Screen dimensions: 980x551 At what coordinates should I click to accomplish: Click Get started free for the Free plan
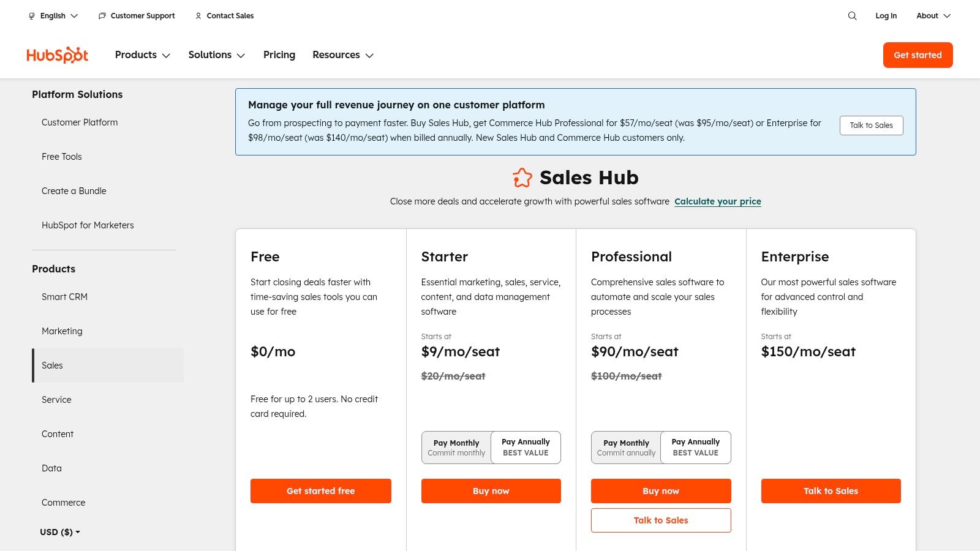320,490
